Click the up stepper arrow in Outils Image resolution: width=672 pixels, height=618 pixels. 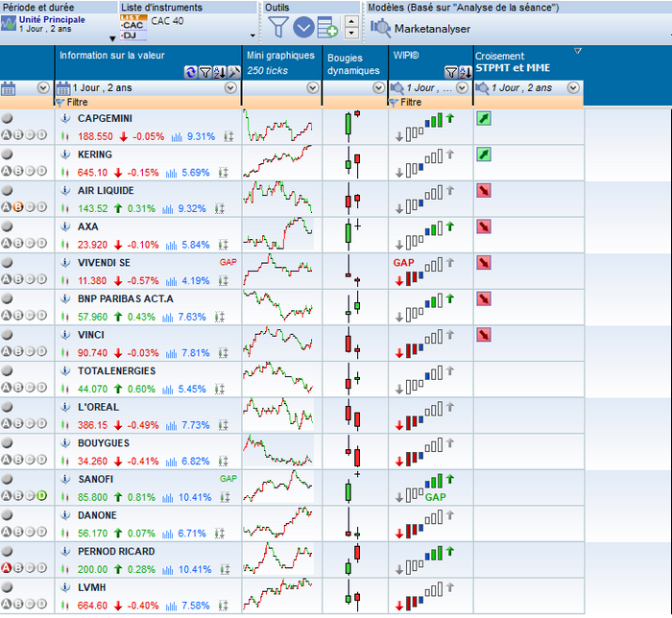point(351,22)
